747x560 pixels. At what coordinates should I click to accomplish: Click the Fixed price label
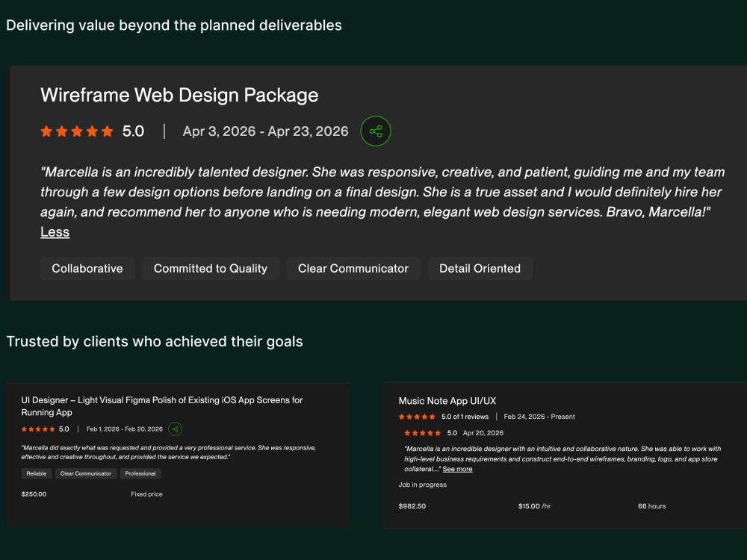(146, 494)
